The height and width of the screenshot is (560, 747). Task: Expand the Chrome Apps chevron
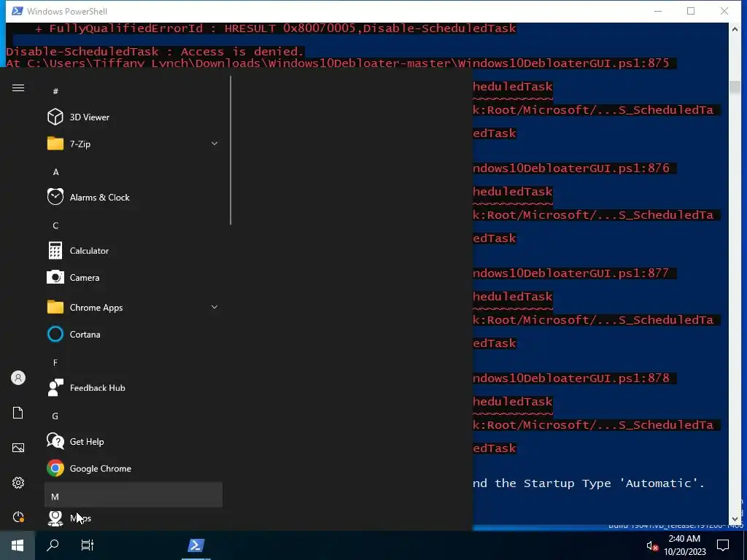click(x=214, y=307)
